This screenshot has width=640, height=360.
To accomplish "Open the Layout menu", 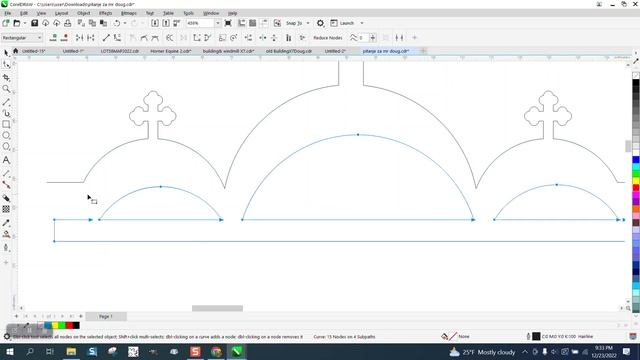I will pyautogui.click(x=61, y=13).
